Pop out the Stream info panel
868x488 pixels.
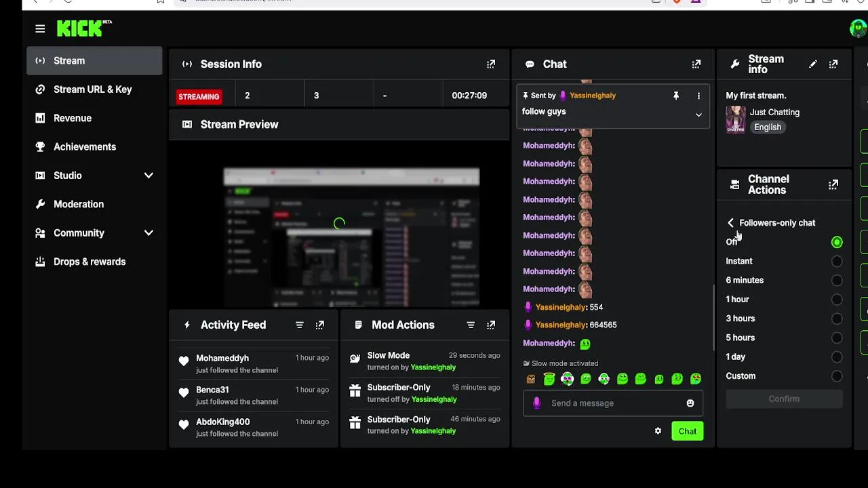pyautogui.click(x=833, y=64)
